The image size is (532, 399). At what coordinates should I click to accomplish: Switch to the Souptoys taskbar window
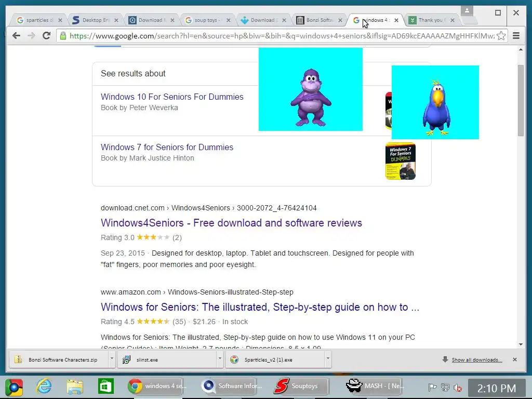tap(301, 386)
